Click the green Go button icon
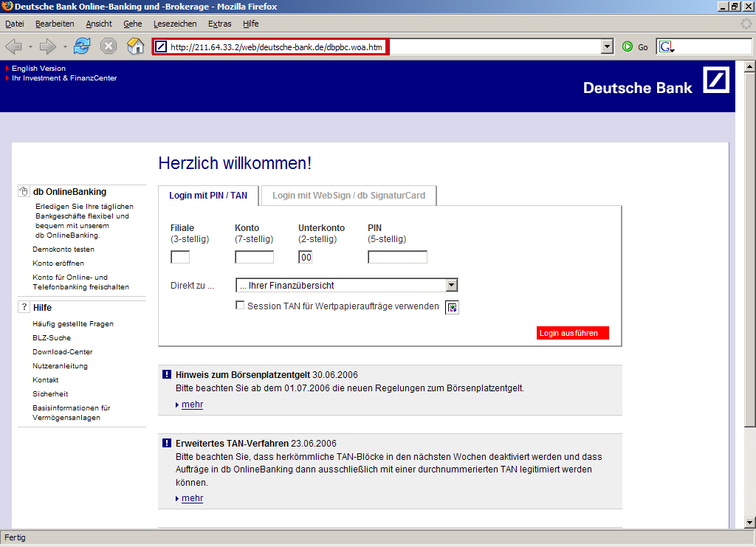The height and width of the screenshot is (547, 756). (628, 47)
